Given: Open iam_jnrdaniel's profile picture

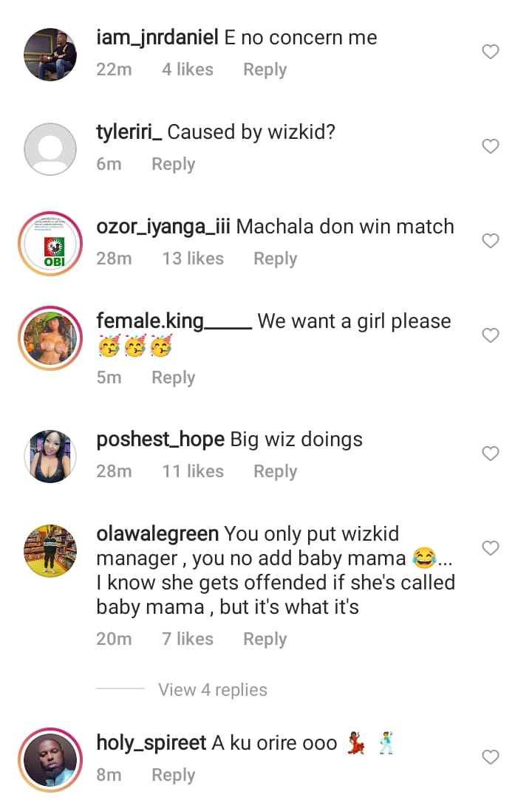Looking at the screenshot, I should (x=50, y=54).
